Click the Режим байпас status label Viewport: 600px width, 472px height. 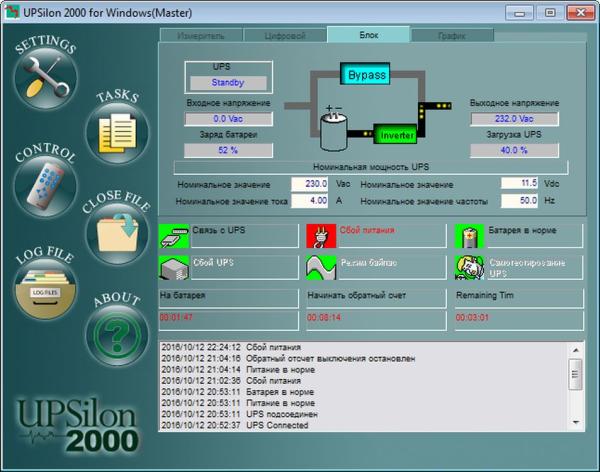pos(368,263)
